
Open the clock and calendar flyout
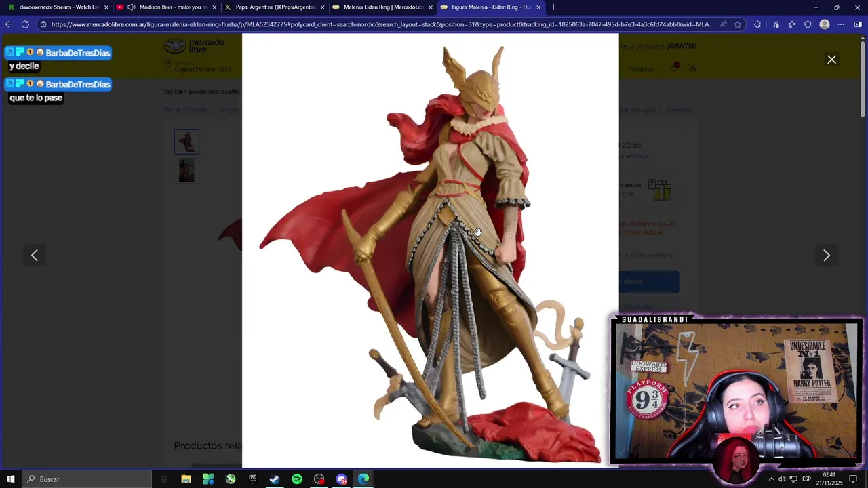[829, 479]
